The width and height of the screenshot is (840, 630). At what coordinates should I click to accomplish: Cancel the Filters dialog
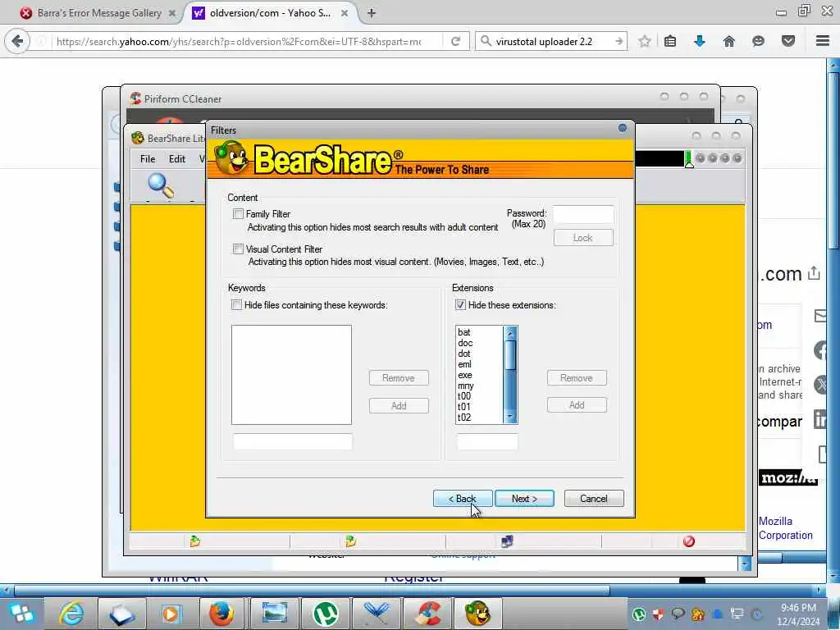[x=594, y=499]
